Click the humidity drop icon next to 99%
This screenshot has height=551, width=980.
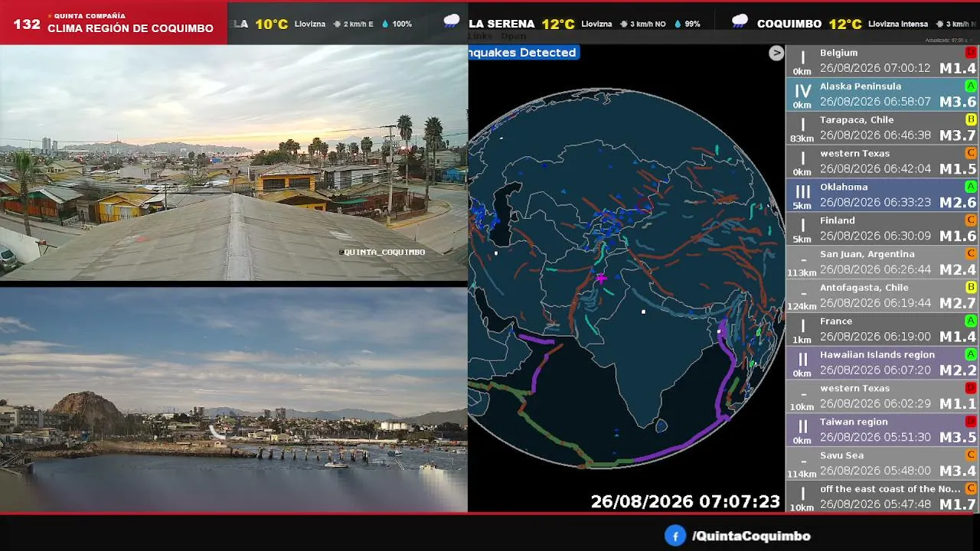[678, 24]
